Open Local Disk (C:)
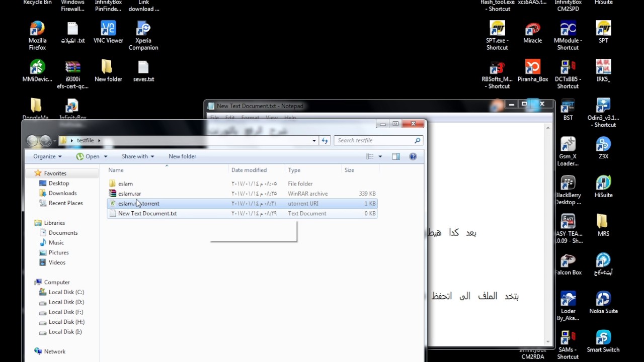This screenshot has height=362, width=644. 66,292
